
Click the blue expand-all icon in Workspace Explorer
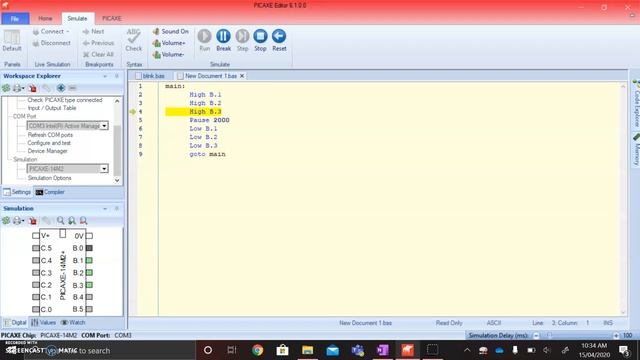pyautogui.click(x=61, y=88)
